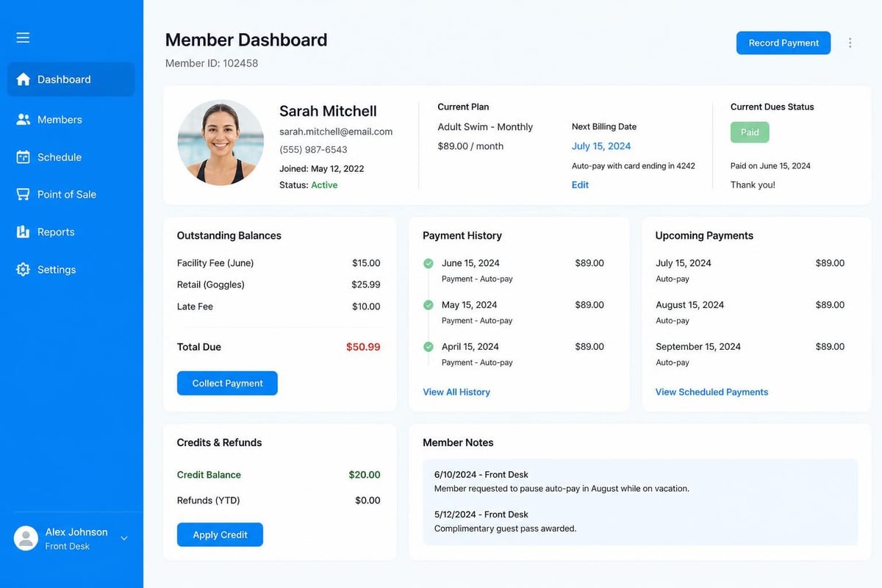882x588 pixels.
Task: Click the Member ID: 102458 text
Action: 212,63
